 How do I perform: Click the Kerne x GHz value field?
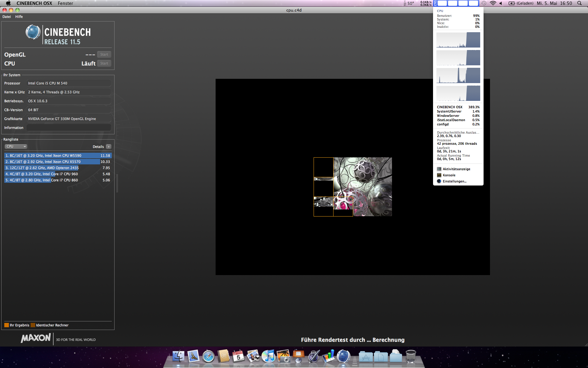click(69, 92)
